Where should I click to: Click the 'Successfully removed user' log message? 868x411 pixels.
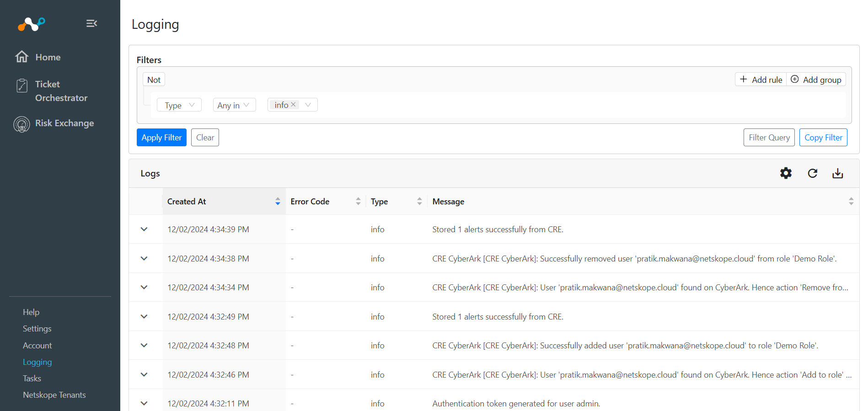coord(634,259)
